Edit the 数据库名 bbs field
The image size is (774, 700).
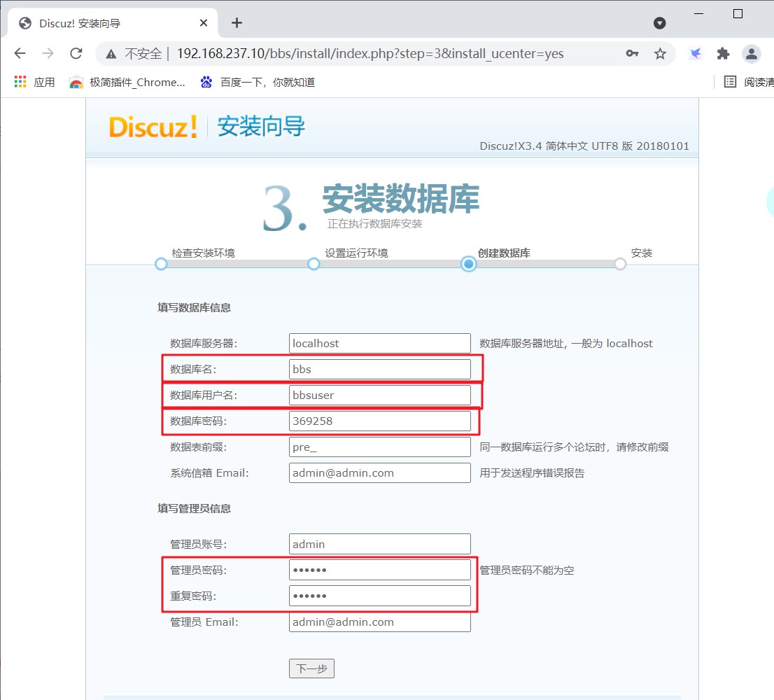(379, 370)
